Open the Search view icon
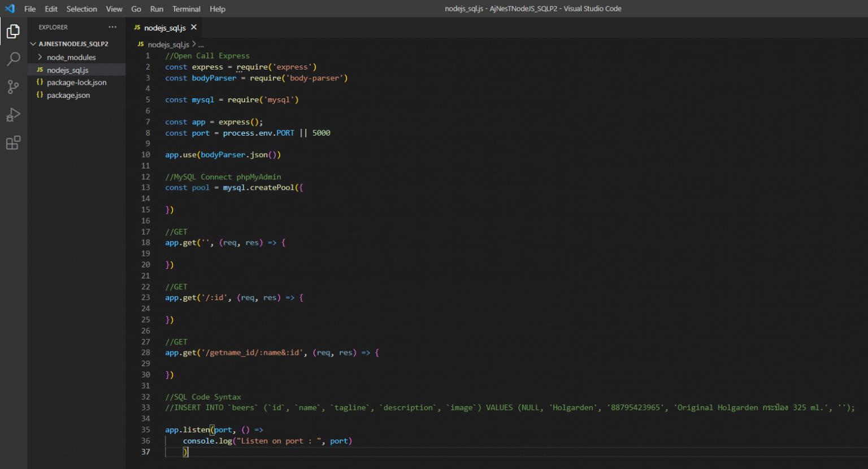This screenshot has width=868, height=469. click(x=13, y=59)
